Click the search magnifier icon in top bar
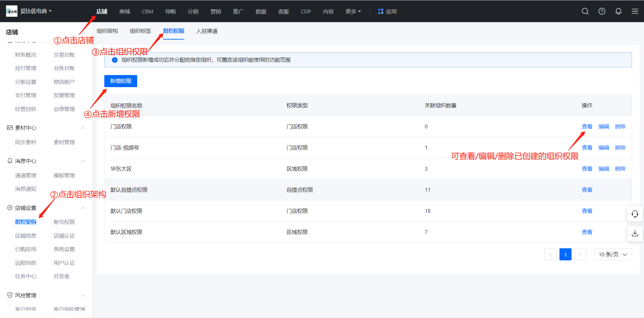The image size is (644, 318). 585,11
